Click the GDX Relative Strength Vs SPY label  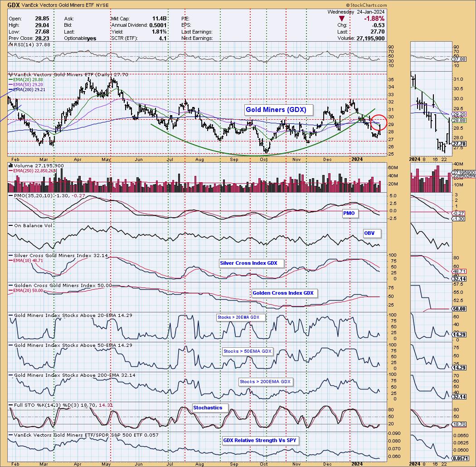(260, 440)
